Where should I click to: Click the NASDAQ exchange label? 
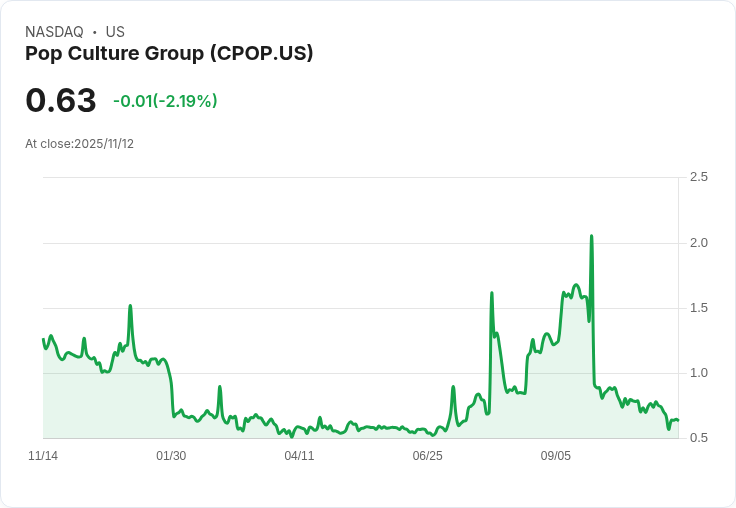coord(54,32)
